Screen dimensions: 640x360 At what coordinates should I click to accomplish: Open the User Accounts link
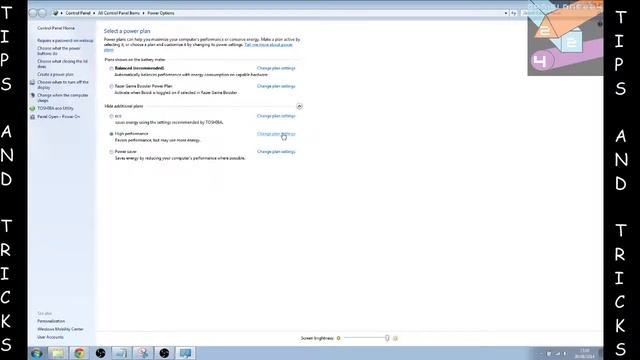(x=50, y=337)
